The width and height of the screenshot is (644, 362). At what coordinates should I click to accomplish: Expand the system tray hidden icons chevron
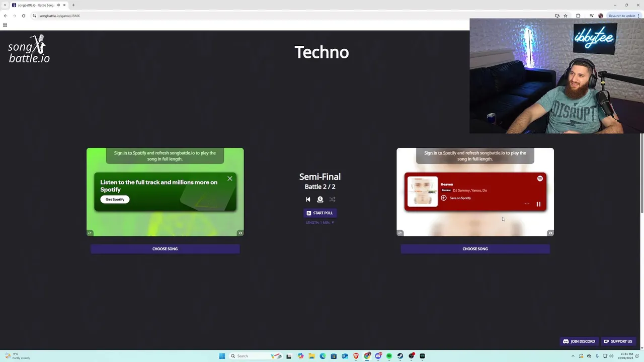pyautogui.click(x=573, y=356)
